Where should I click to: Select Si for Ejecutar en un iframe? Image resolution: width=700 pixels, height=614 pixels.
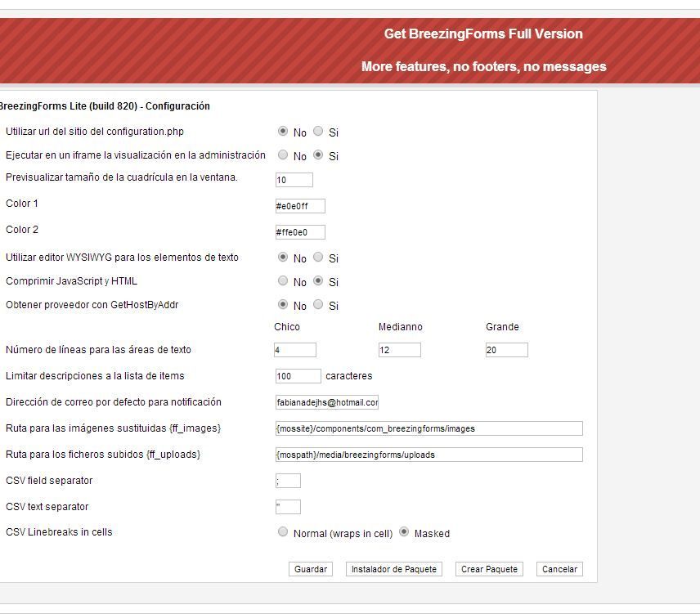click(318, 155)
